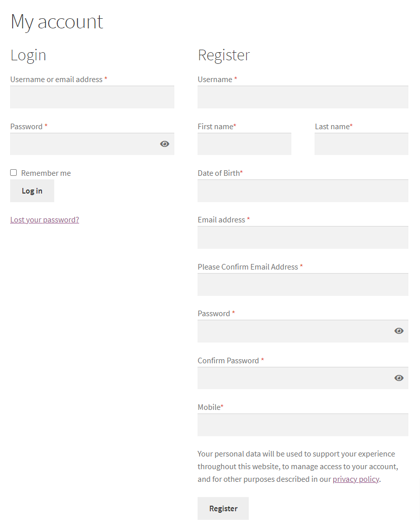Focus the Username or email address field

click(x=92, y=97)
